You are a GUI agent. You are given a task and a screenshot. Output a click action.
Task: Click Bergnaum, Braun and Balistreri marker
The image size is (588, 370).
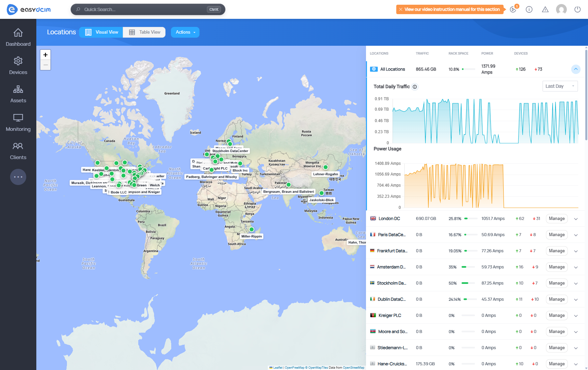tap(288, 185)
